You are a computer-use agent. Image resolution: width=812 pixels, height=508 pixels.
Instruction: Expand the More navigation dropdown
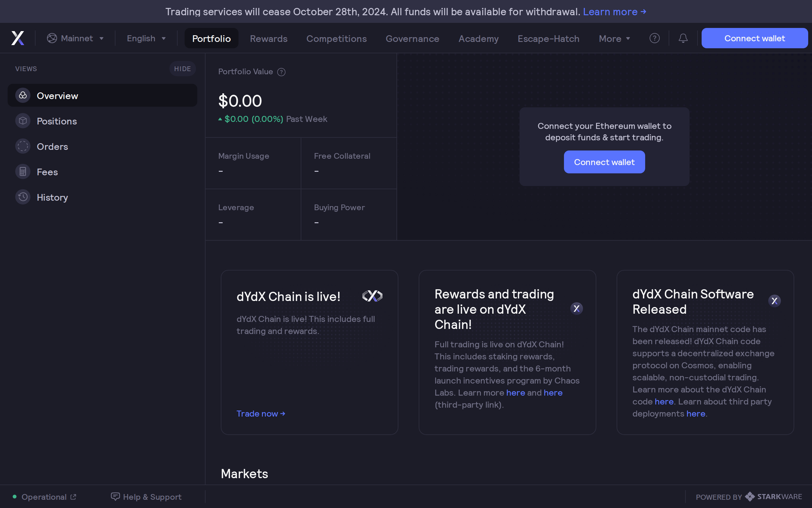(x=614, y=39)
